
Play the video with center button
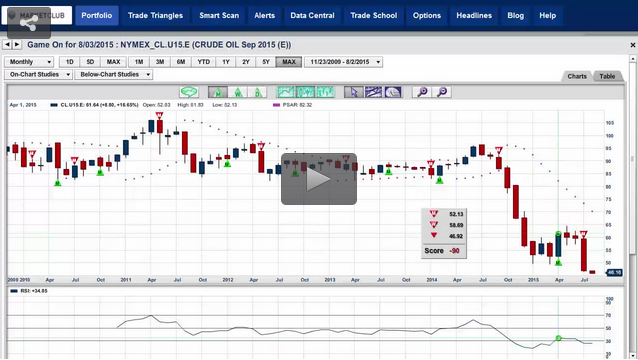(319, 179)
